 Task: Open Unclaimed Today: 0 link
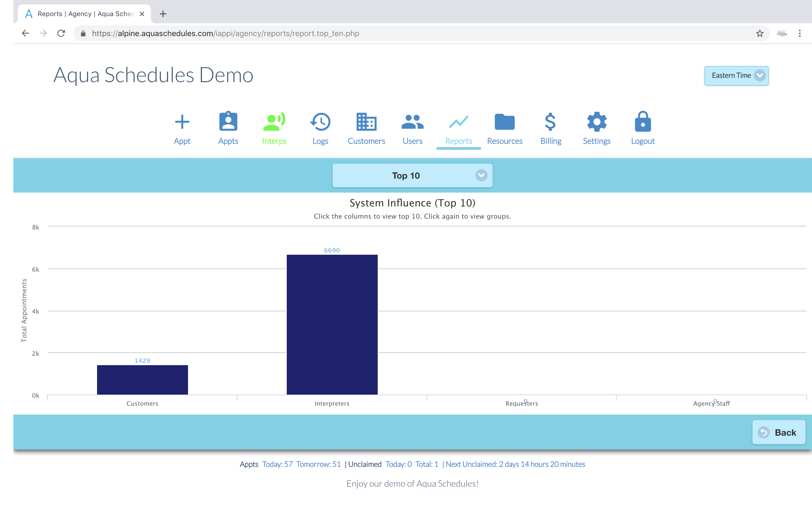point(398,464)
